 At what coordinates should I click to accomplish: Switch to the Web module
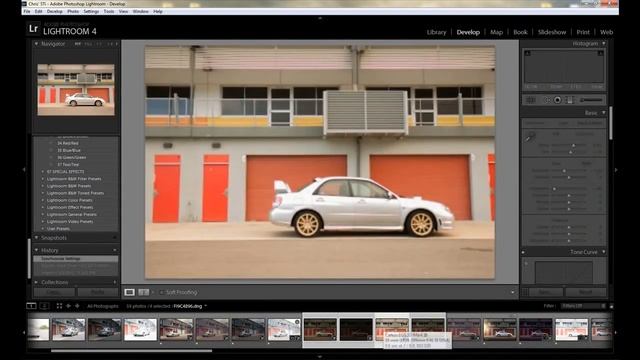coord(607,32)
